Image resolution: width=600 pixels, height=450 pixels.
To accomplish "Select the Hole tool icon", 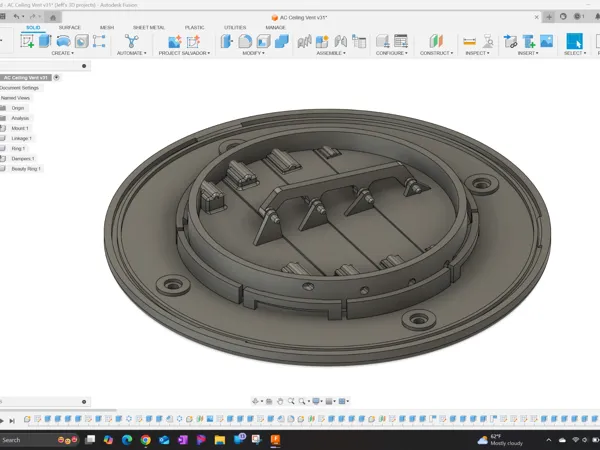I will click(82, 41).
